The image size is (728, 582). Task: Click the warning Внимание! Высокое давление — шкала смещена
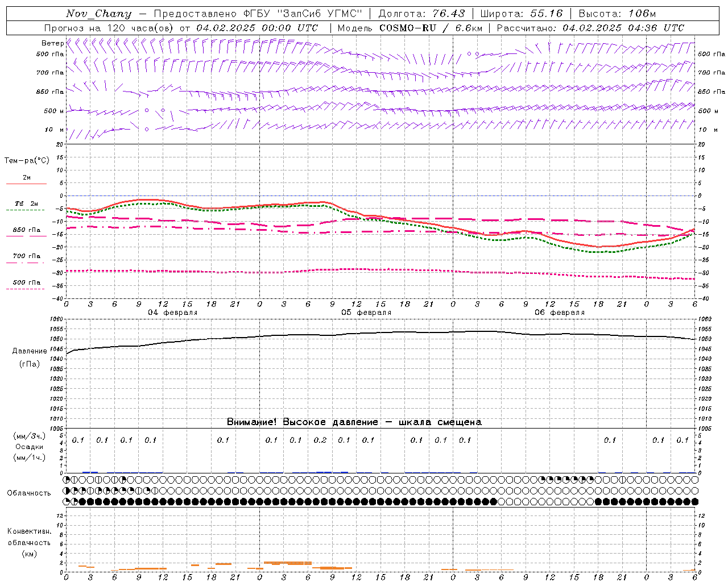click(x=354, y=422)
